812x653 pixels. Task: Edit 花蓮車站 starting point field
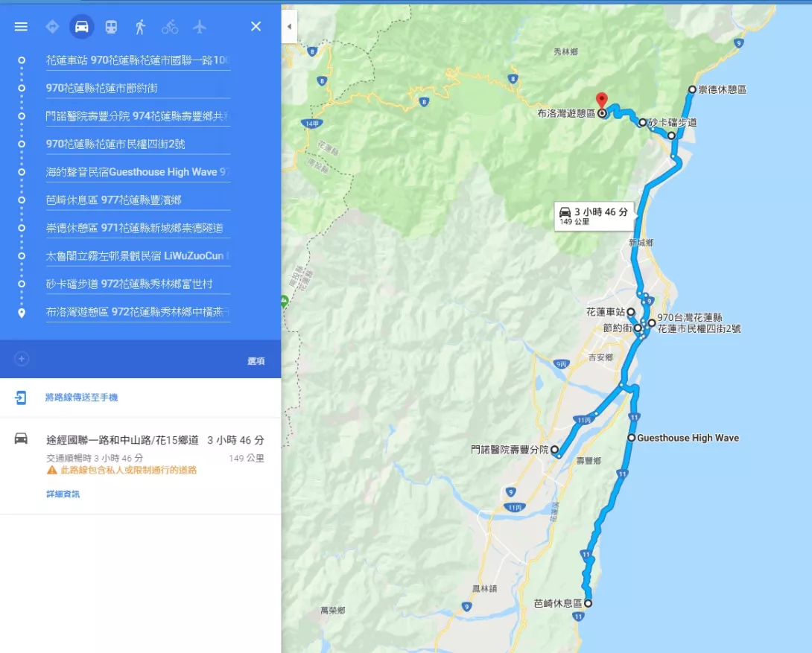(x=138, y=60)
